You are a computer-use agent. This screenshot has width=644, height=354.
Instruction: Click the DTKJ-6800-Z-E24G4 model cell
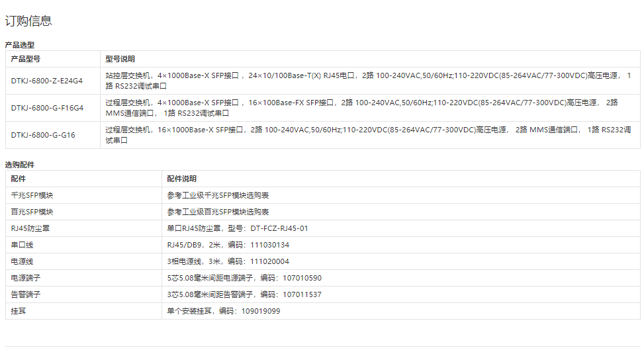(x=46, y=81)
